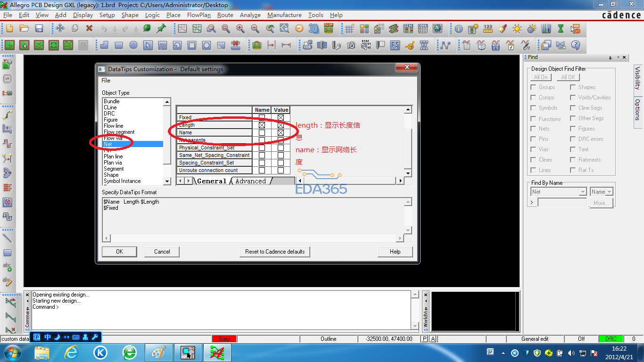Click the green pushpin Fix icon
Image resolution: width=644 pixels, height=362 pixels.
point(161,29)
